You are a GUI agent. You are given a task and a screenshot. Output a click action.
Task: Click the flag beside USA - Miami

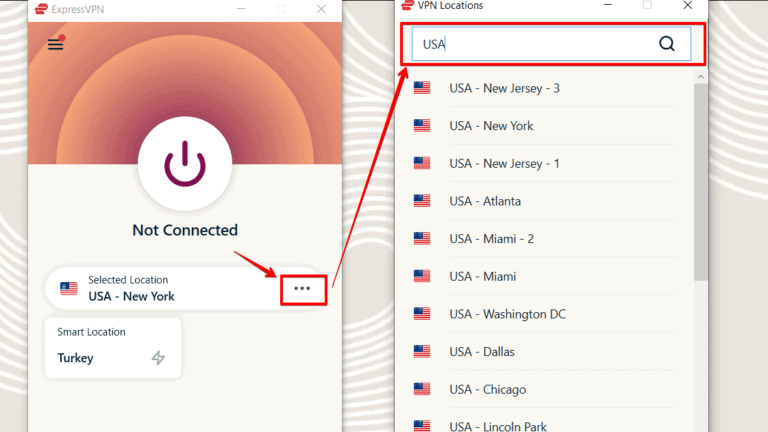click(422, 276)
